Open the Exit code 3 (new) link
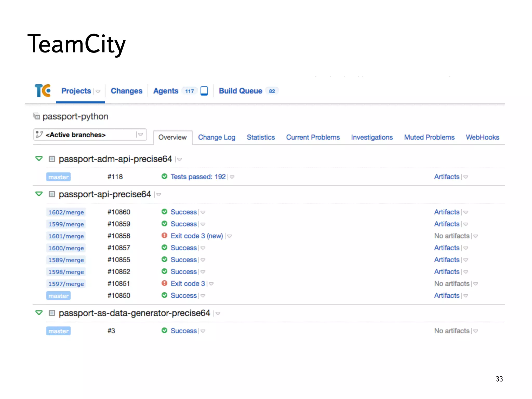532x399 pixels. [x=197, y=236]
